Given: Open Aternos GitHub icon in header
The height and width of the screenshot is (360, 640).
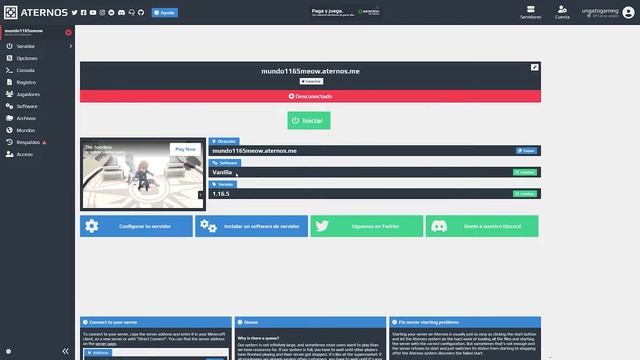Looking at the screenshot, I should tap(141, 13).
